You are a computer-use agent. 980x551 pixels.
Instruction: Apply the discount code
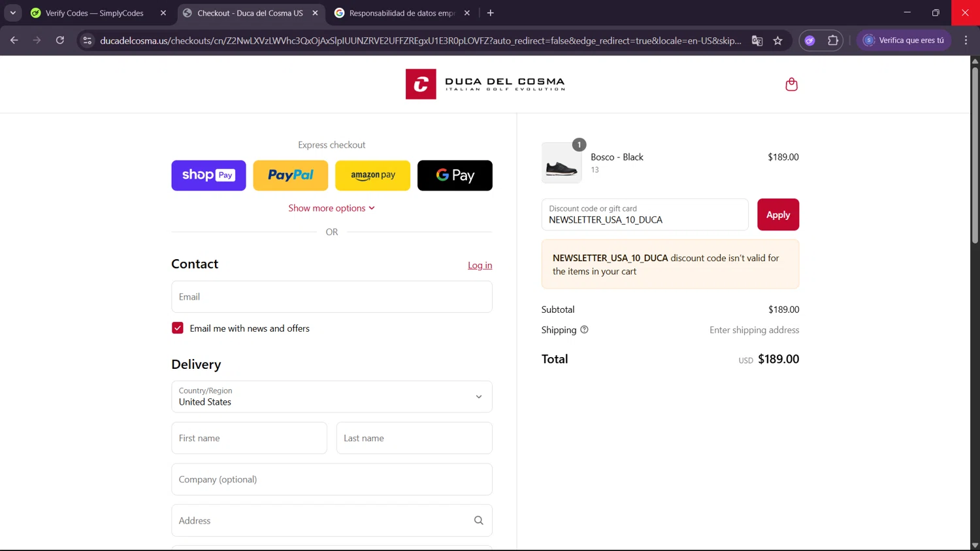click(x=778, y=215)
